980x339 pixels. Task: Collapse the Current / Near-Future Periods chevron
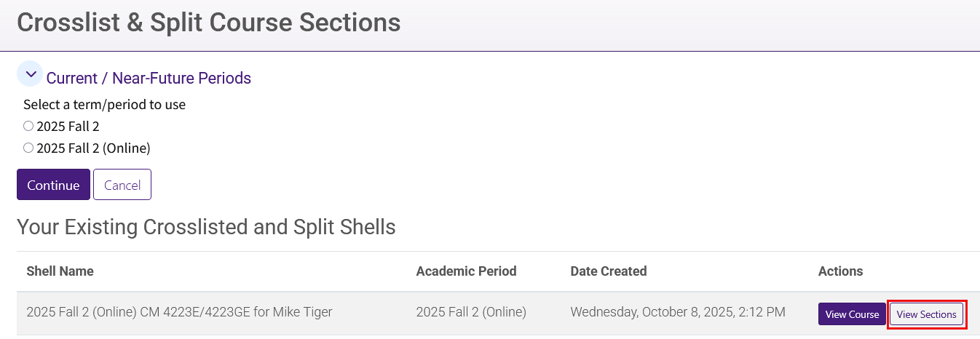point(30,74)
